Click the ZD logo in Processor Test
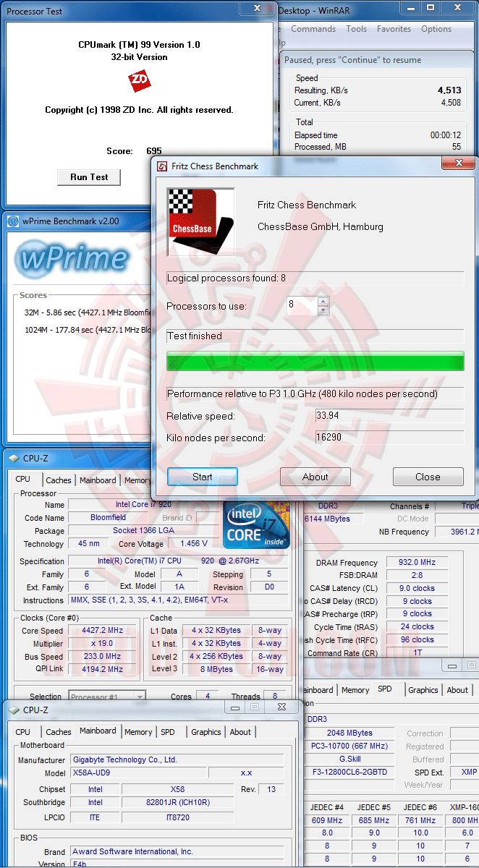The height and width of the screenshot is (868, 479). 139,82
